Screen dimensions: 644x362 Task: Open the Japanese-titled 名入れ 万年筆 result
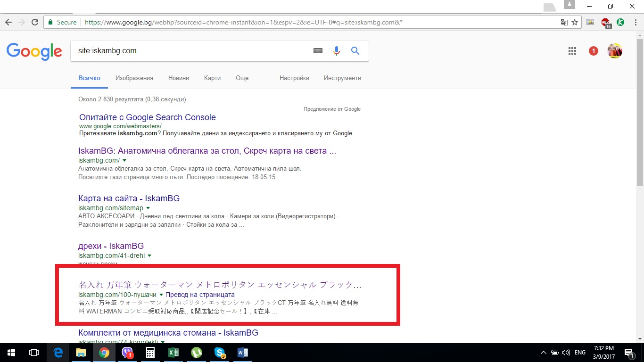click(x=220, y=285)
